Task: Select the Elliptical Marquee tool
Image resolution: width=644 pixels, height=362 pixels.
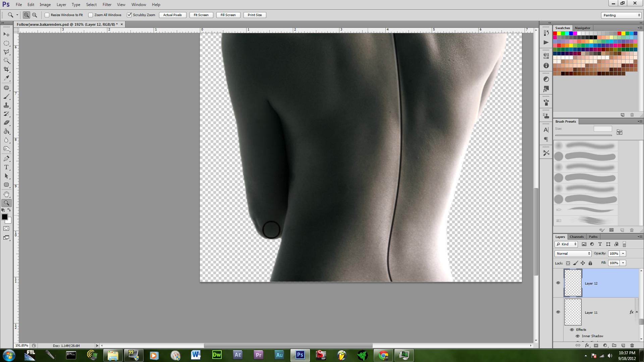Action: 6,43
